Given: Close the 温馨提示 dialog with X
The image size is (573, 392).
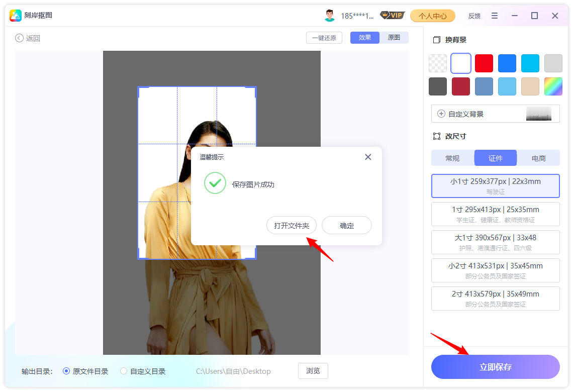Looking at the screenshot, I should 368,157.
